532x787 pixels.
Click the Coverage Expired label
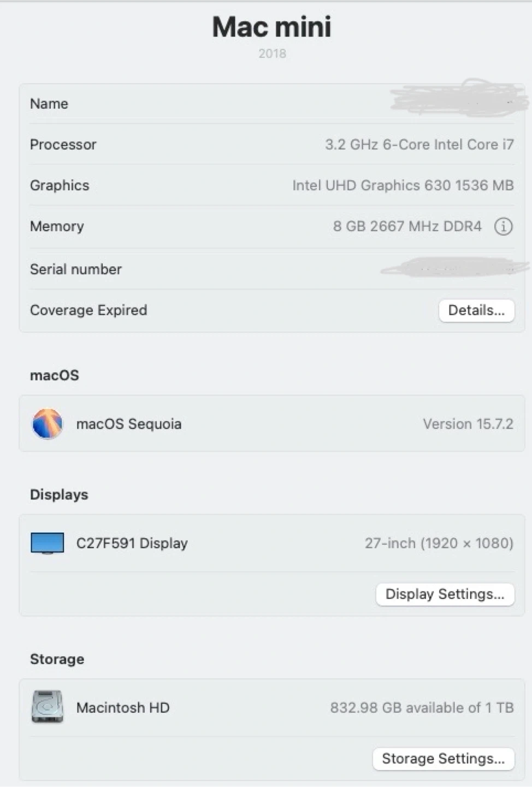(88, 310)
